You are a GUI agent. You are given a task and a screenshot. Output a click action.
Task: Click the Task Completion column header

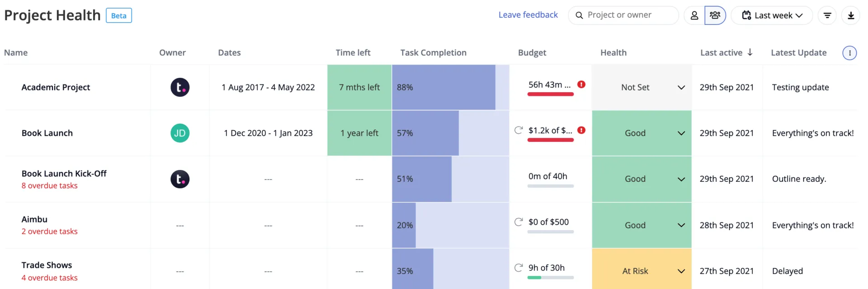pos(433,52)
